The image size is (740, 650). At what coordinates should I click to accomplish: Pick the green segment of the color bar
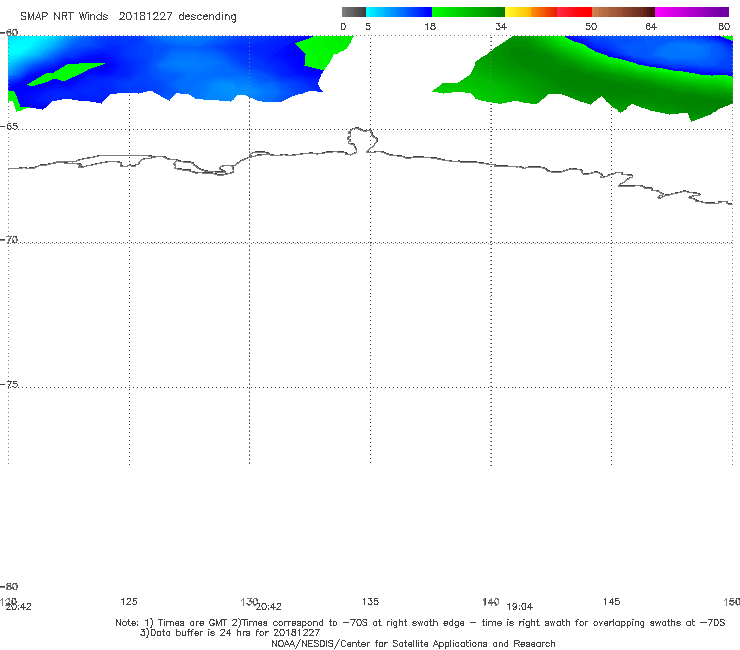tap(468, 12)
